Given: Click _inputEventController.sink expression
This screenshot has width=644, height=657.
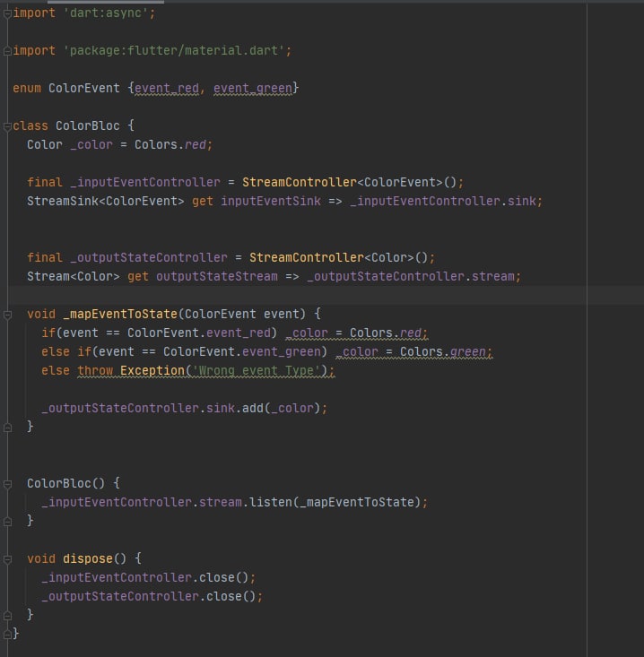Looking at the screenshot, I should pos(443,201).
